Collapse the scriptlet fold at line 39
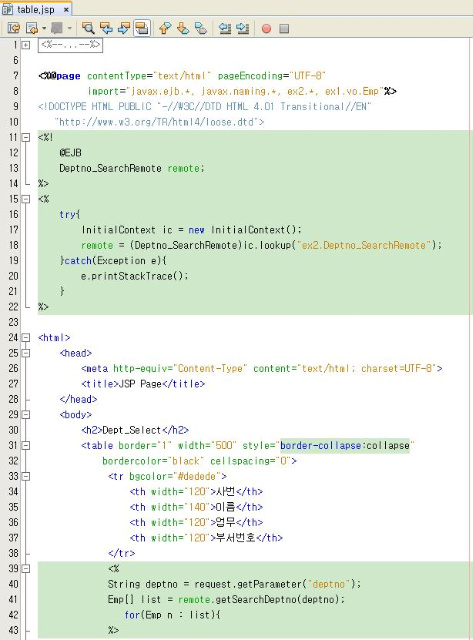Screen dimensions: 473x640 (26, 569)
